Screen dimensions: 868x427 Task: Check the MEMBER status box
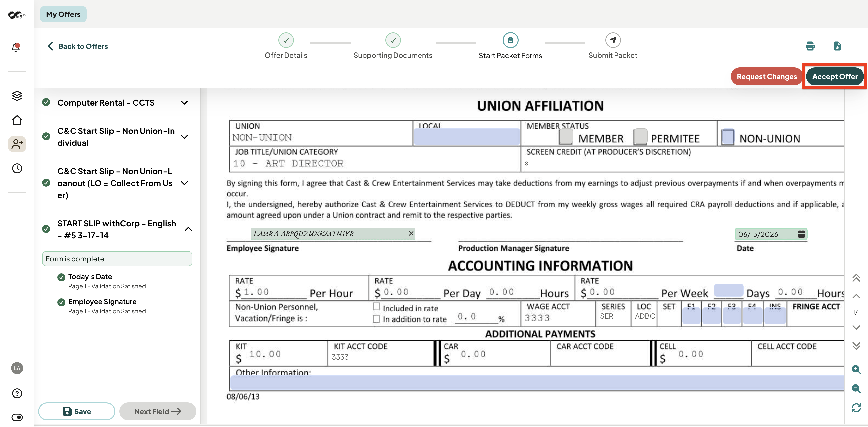coord(566,136)
